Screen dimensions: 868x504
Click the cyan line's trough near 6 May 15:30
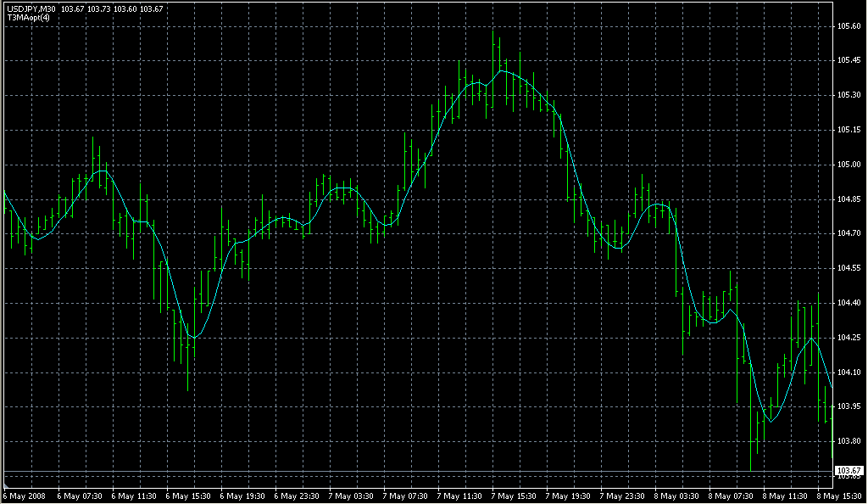194,338
